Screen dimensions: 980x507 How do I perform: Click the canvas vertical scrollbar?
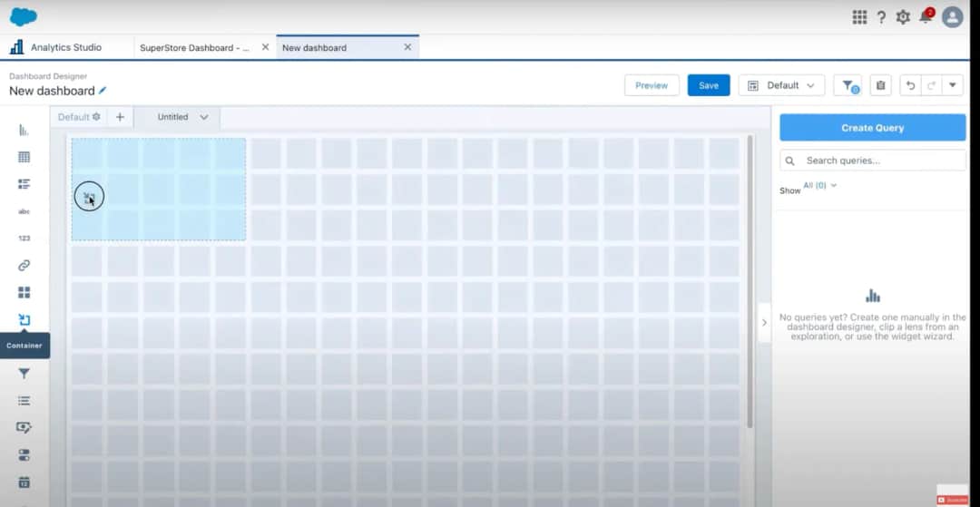[750, 282]
